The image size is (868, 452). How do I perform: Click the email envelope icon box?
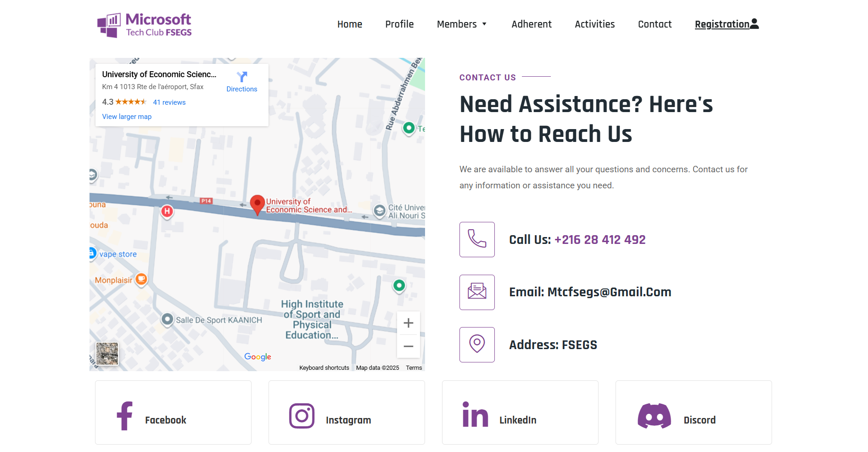pos(477,292)
